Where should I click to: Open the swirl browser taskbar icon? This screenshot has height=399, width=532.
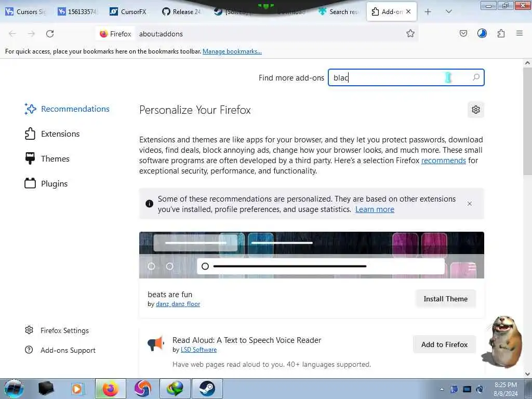(x=143, y=389)
